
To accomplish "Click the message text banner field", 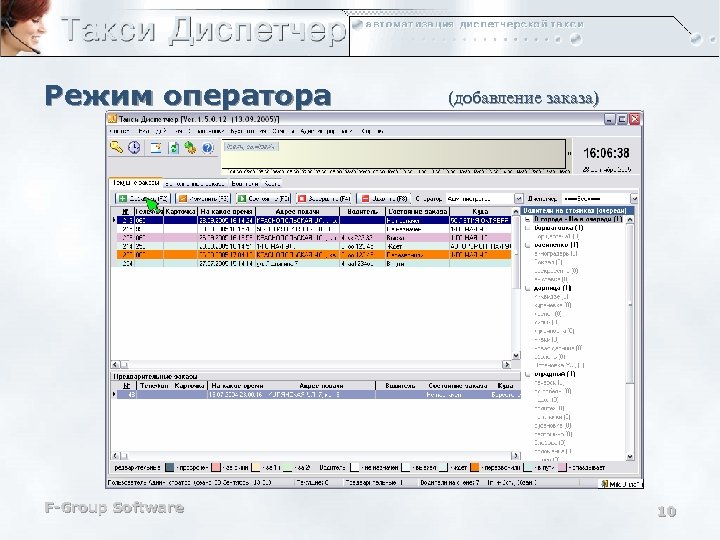I will tap(394, 154).
